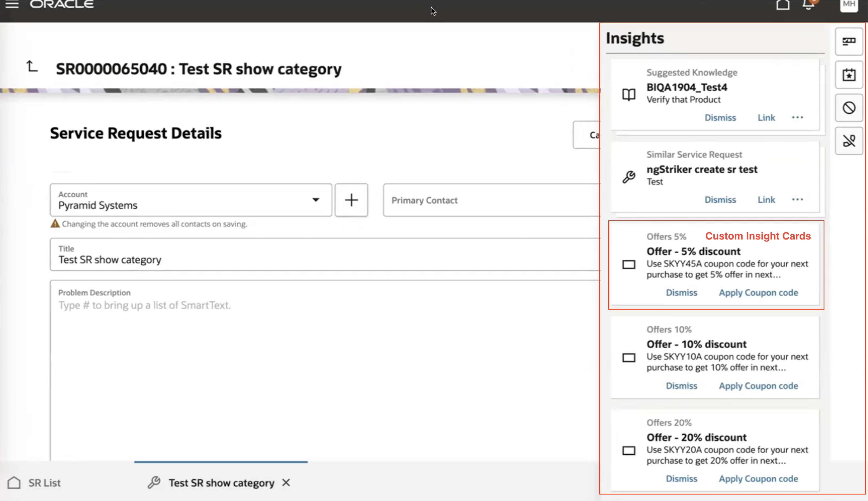Viewport: 868px width, 501px height.
Task: Click the block icon in the right sidebar
Action: (x=848, y=107)
